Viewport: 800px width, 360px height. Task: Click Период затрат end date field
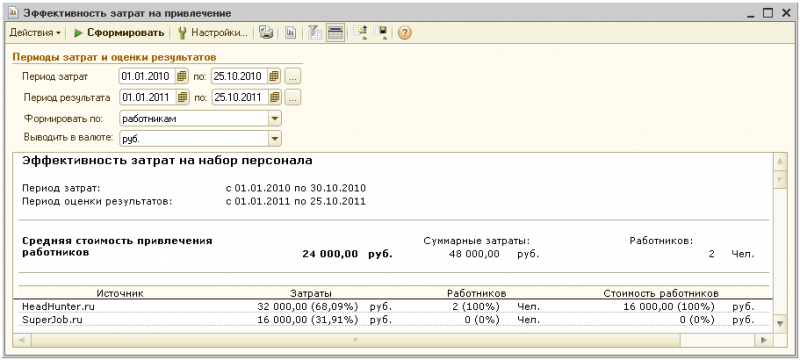(239, 76)
